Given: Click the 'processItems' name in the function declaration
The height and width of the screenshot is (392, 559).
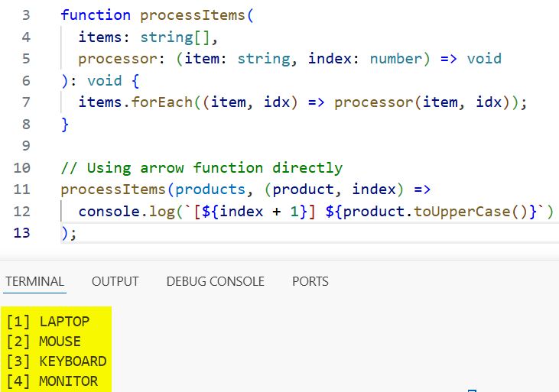Looking at the screenshot, I should (193, 15).
